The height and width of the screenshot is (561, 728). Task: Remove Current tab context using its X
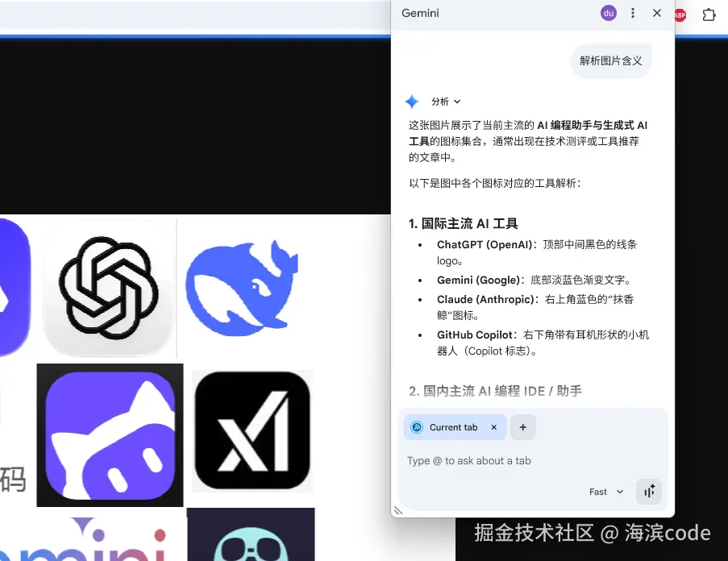click(493, 427)
